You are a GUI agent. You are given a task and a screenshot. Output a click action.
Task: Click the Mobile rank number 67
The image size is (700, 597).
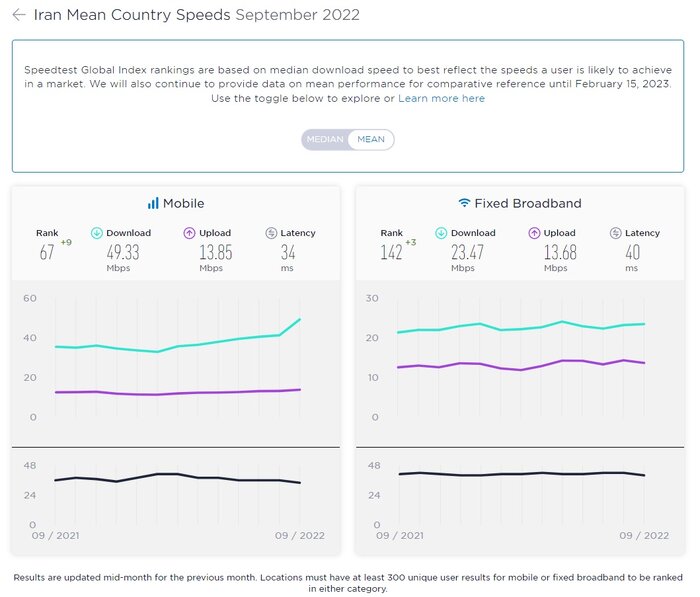47,253
